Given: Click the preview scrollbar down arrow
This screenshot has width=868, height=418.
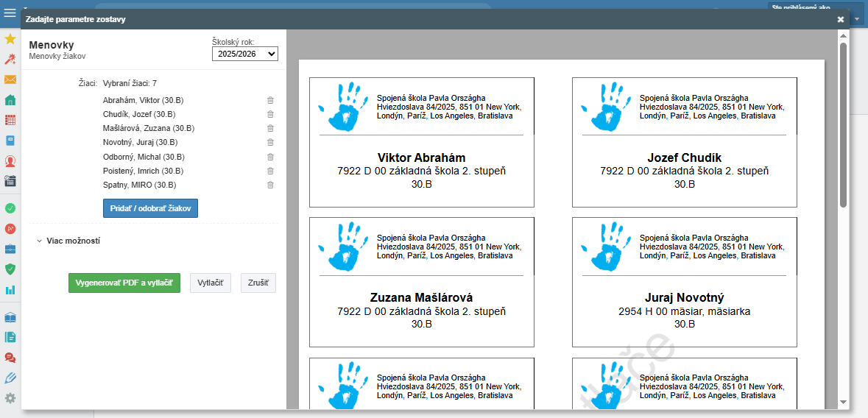Looking at the screenshot, I should click(x=843, y=403).
